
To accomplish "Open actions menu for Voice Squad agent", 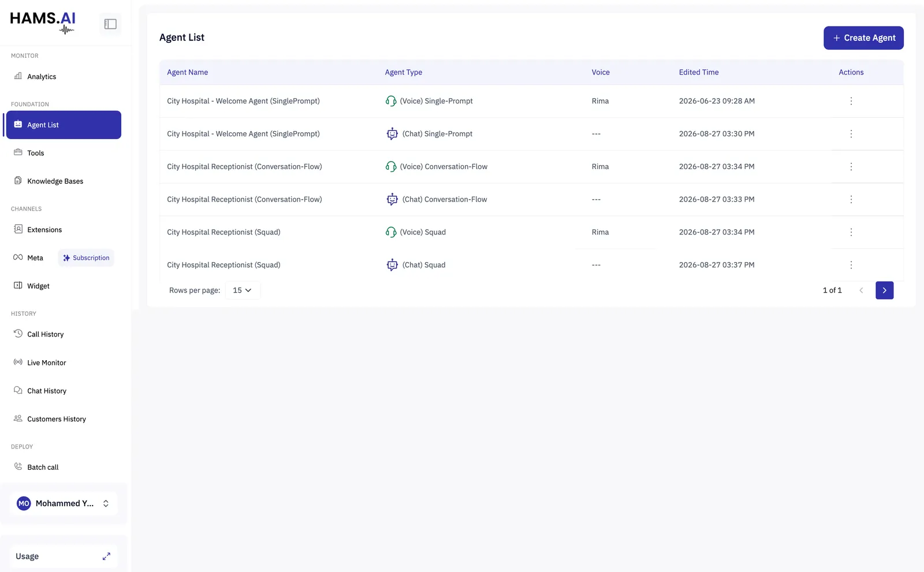I will pyautogui.click(x=851, y=232).
